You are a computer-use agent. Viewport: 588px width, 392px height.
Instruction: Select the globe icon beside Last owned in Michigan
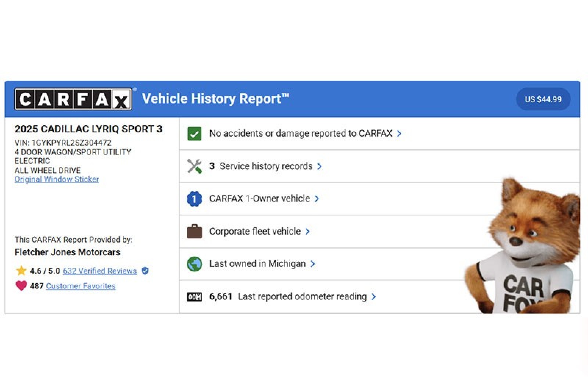pos(194,264)
